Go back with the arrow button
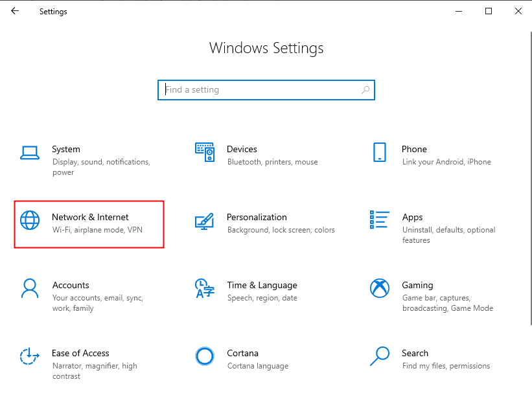This screenshot has width=532, height=408. [15, 11]
